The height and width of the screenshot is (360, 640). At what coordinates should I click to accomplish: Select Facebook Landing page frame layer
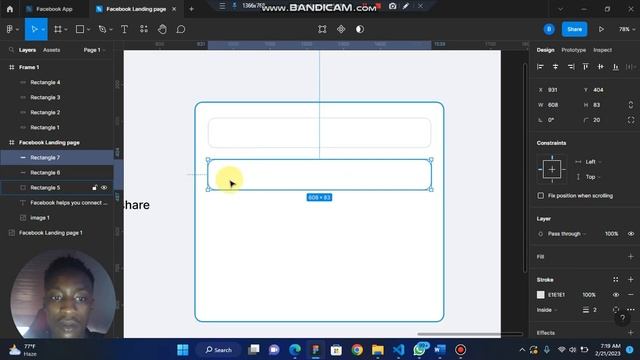pos(57,142)
